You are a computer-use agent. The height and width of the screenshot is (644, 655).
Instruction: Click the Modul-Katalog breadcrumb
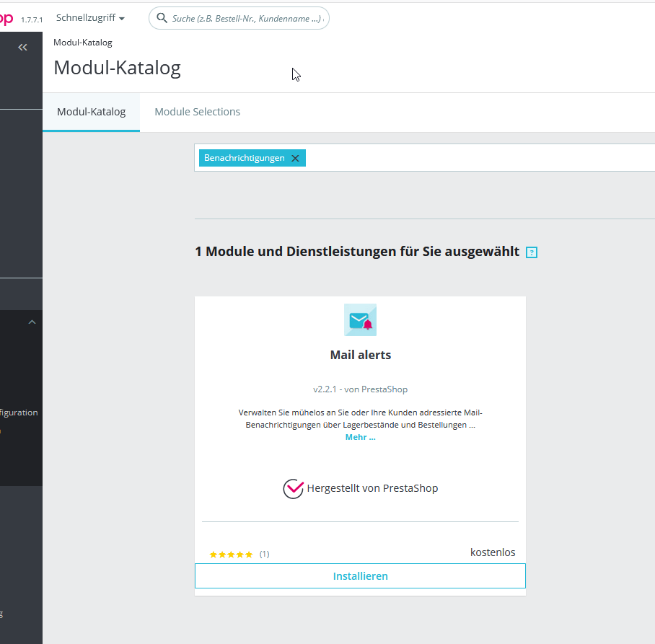(83, 43)
